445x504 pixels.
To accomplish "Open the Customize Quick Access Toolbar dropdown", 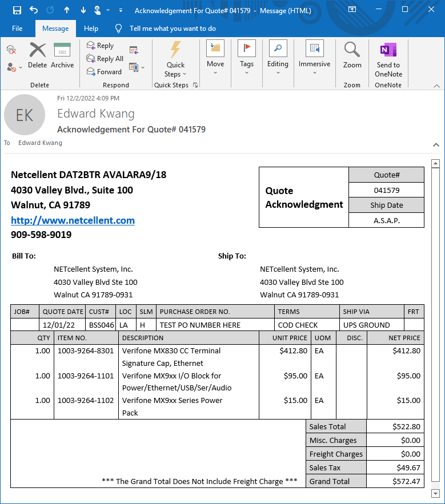I will pos(121,10).
